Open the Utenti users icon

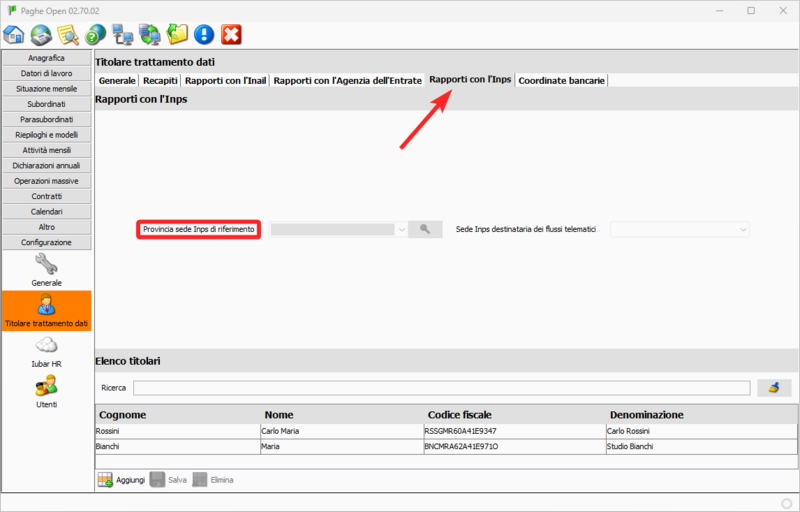click(x=47, y=390)
